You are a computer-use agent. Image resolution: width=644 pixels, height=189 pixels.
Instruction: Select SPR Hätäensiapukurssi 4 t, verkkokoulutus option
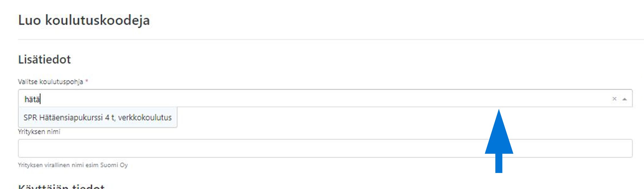point(97,117)
